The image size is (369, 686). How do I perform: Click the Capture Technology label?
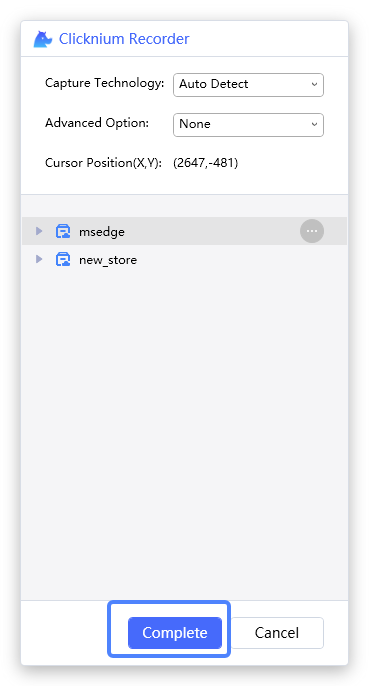pos(105,83)
